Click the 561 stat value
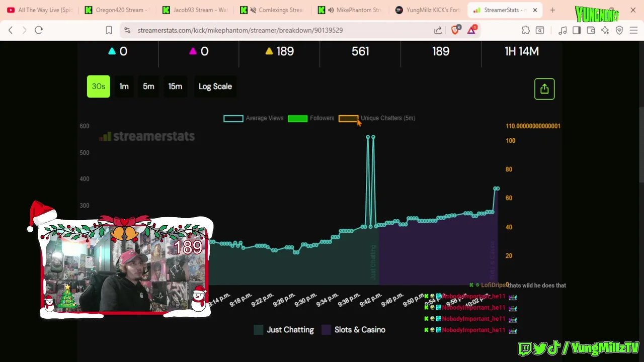The image size is (644, 362). point(360,51)
